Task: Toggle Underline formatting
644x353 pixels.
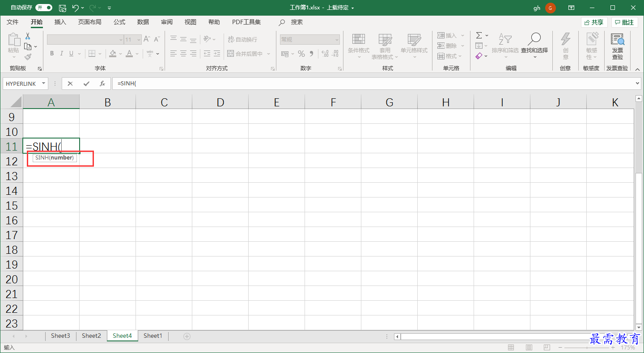Action: pyautogui.click(x=72, y=54)
